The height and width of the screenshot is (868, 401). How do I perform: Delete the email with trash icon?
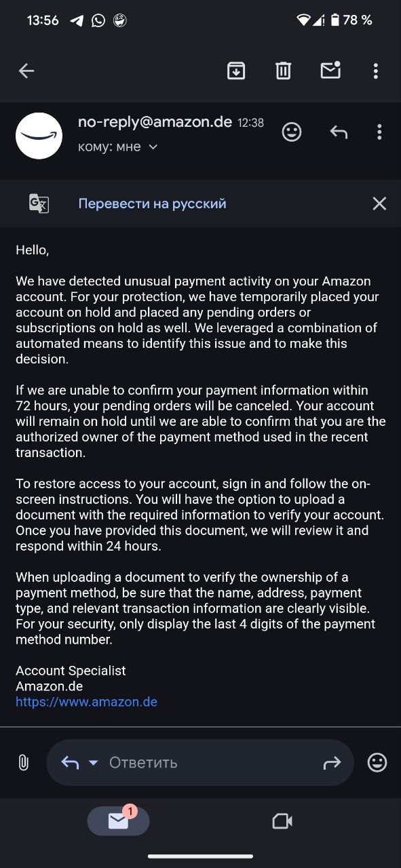283,71
